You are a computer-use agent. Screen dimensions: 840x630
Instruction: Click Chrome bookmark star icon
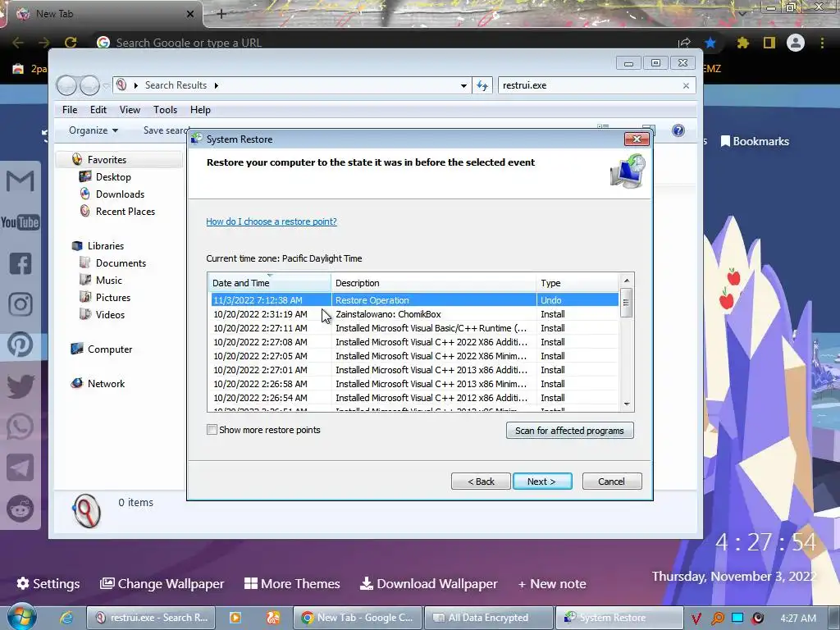coord(710,43)
